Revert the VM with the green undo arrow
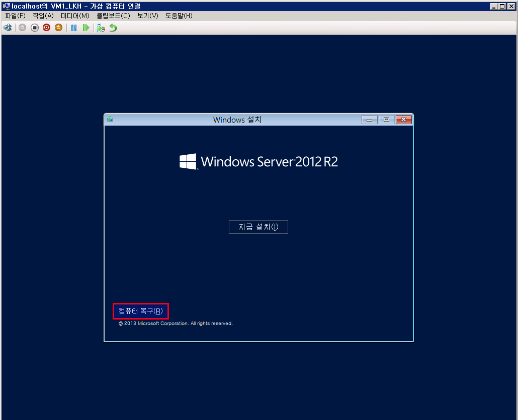 coord(113,28)
